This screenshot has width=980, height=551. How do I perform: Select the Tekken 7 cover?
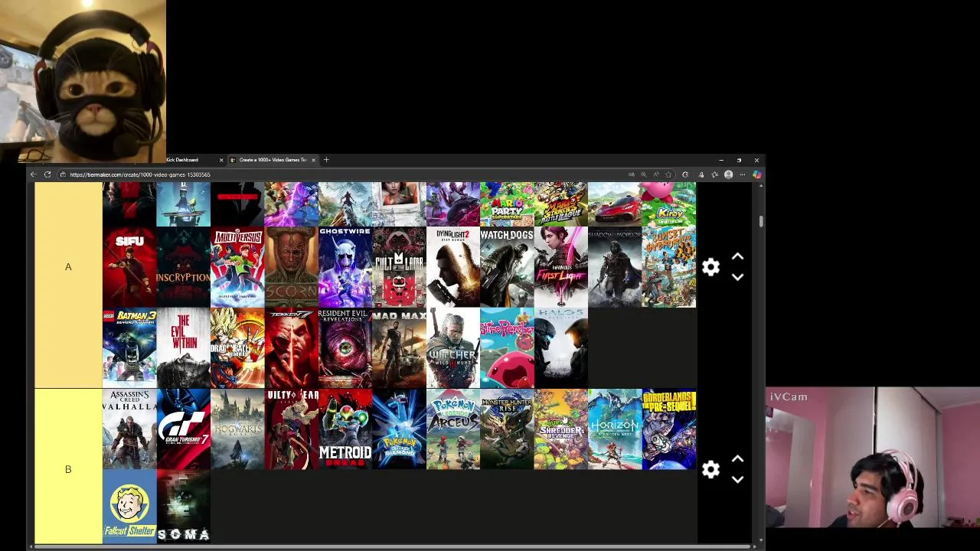click(x=291, y=348)
